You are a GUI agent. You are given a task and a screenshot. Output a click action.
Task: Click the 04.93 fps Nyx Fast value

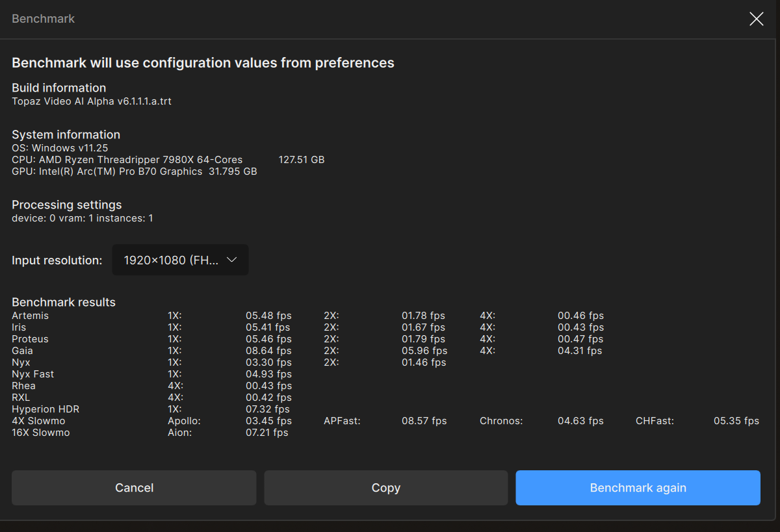point(268,374)
